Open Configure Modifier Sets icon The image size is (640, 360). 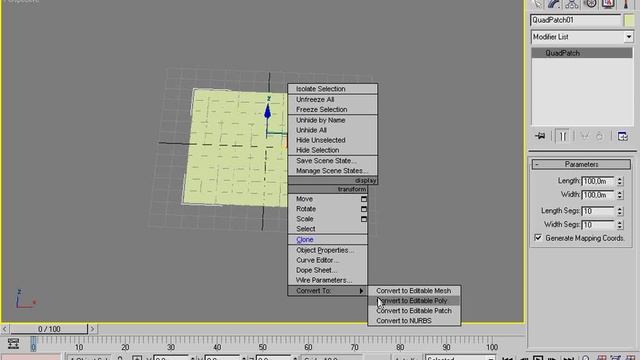pos(622,136)
